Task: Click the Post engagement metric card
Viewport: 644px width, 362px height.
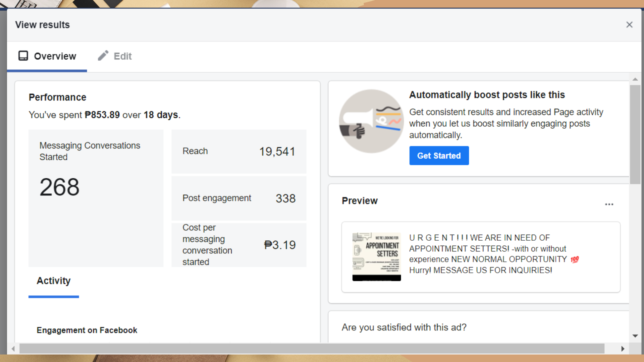Action: pyautogui.click(x=239, y=198)
